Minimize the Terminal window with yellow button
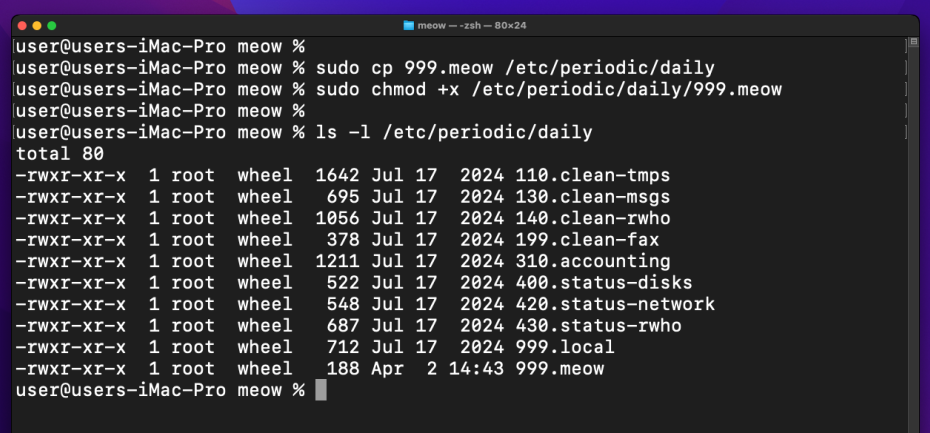This screenshot has width=930, height=433. (x=37, y=25)
